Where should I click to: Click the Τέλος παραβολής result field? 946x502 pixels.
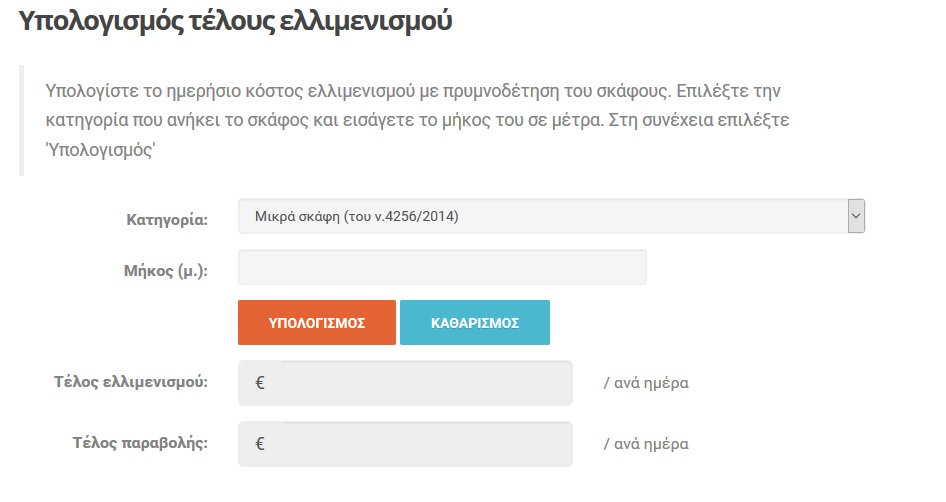pyautogui.click(x=426, y=444)
